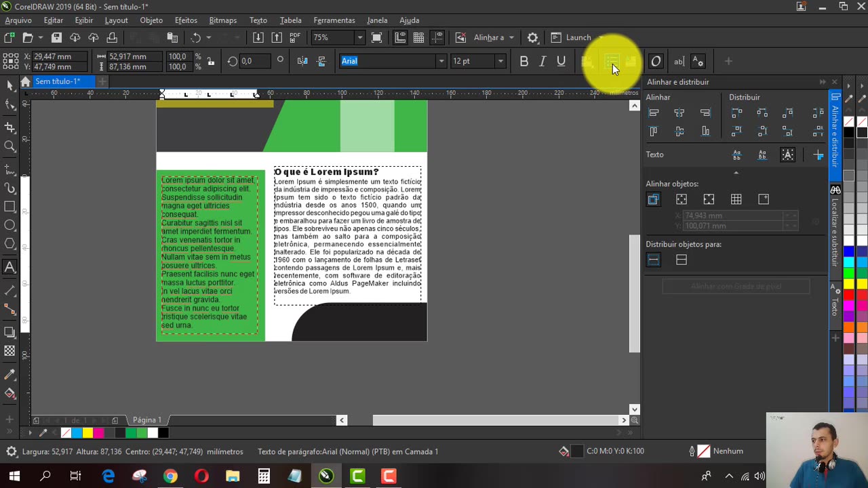
Task: Select the Página 1 page tab
Action: 146,420
